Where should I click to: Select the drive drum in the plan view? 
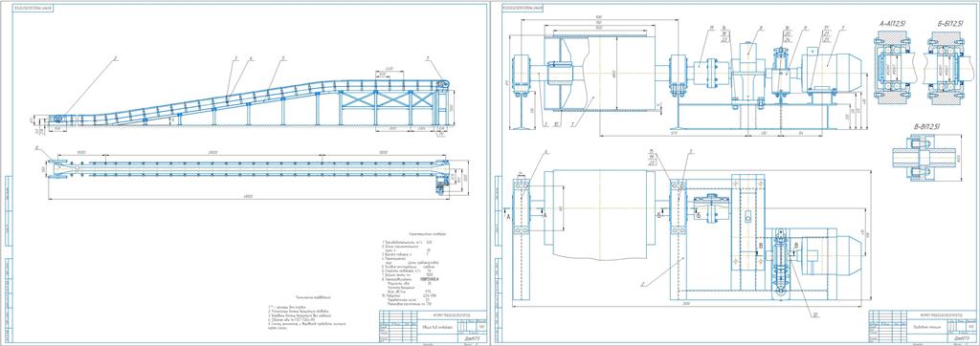[599, 214]
